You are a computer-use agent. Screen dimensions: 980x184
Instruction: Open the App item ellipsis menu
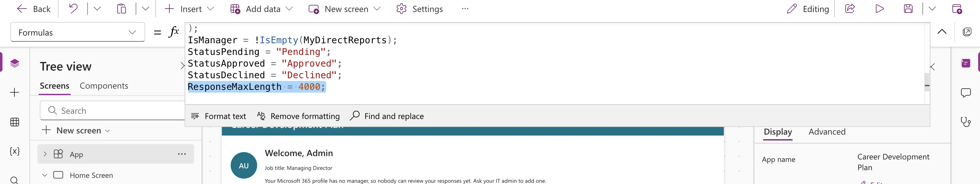(182, 154)
